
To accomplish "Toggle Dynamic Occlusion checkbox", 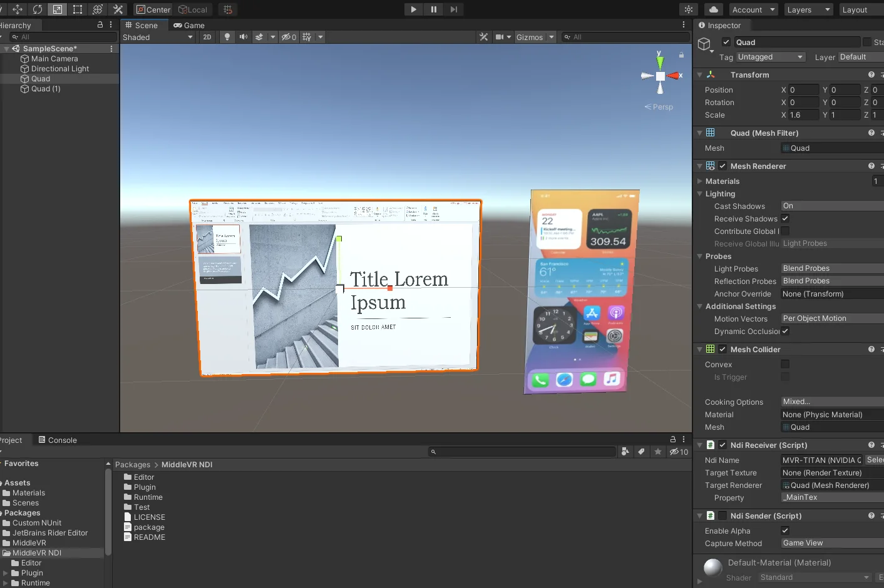I will click(785, 331).
